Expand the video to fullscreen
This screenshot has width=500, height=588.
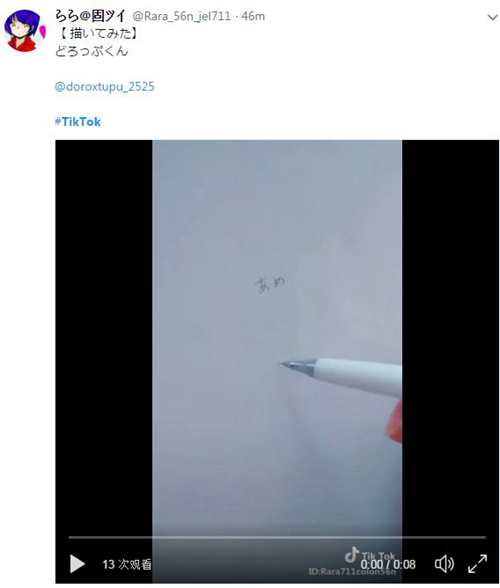[477, 564]
